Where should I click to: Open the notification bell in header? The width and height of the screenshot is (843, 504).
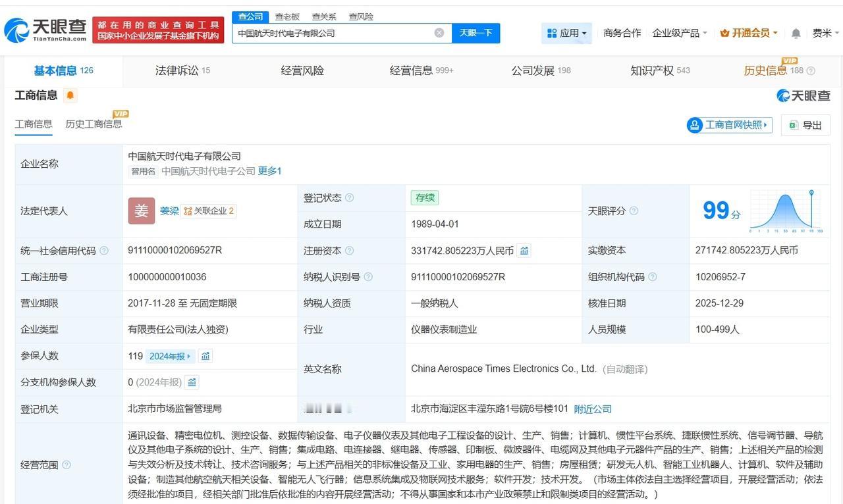click(x=796, y=33)
